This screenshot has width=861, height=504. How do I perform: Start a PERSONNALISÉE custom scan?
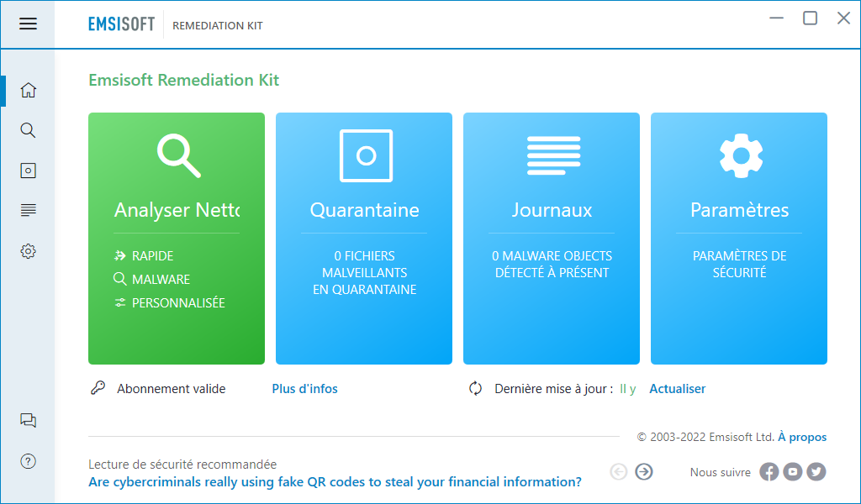point(169,302)
